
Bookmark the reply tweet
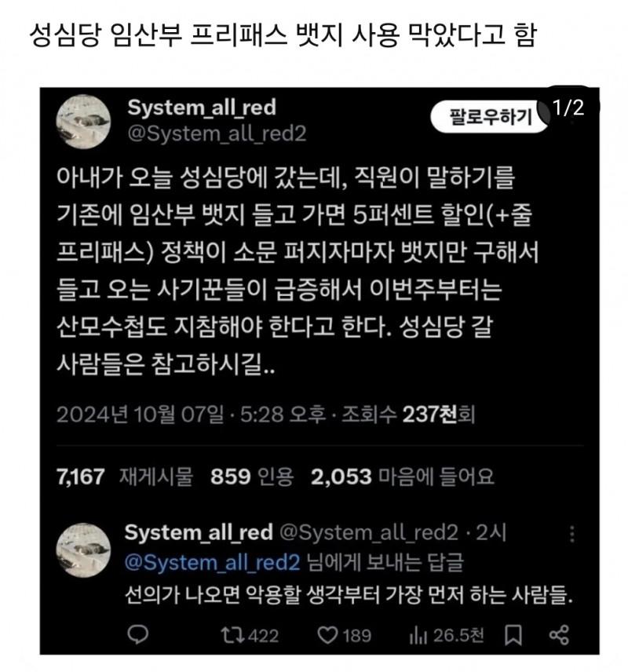tap(513, 635)
